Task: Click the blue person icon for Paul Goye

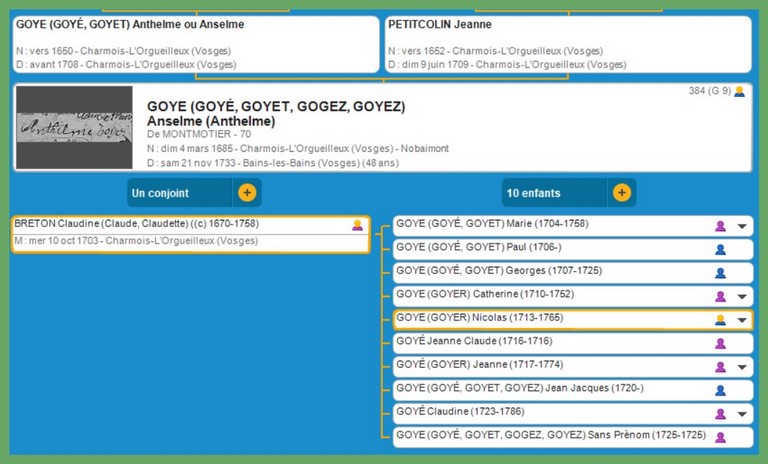Action: (x=720, y=250)
